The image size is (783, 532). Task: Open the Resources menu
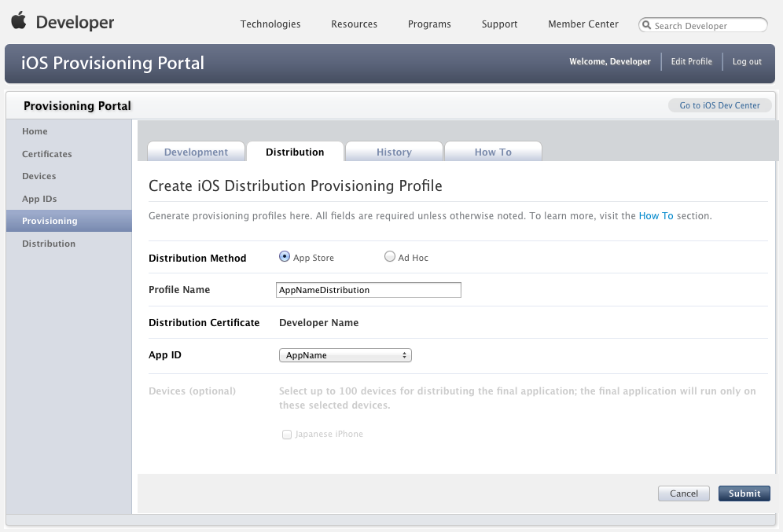click(x=354, y=24)
